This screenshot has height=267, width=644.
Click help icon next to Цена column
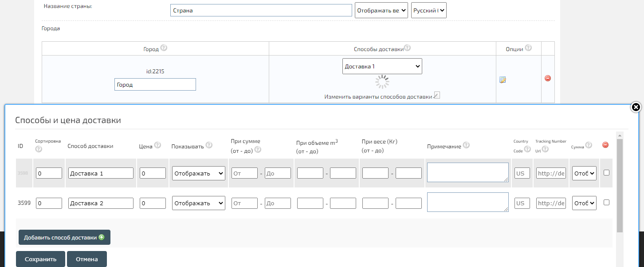coord(157,146)
